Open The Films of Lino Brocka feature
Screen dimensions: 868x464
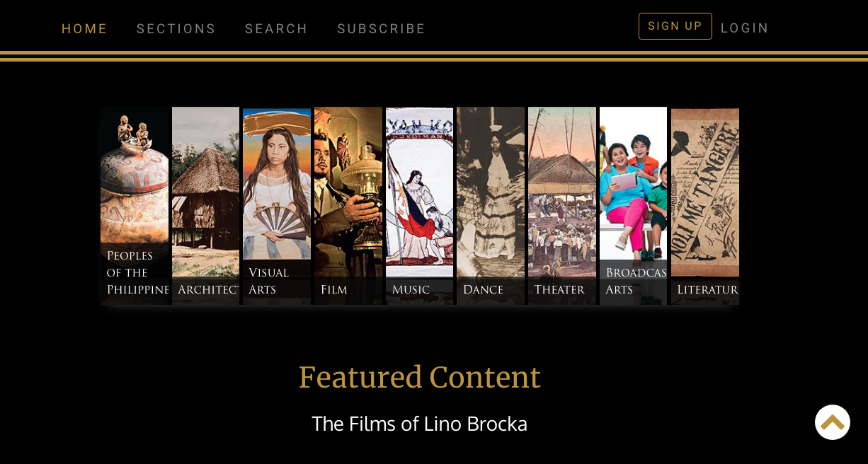pos(420,424)
